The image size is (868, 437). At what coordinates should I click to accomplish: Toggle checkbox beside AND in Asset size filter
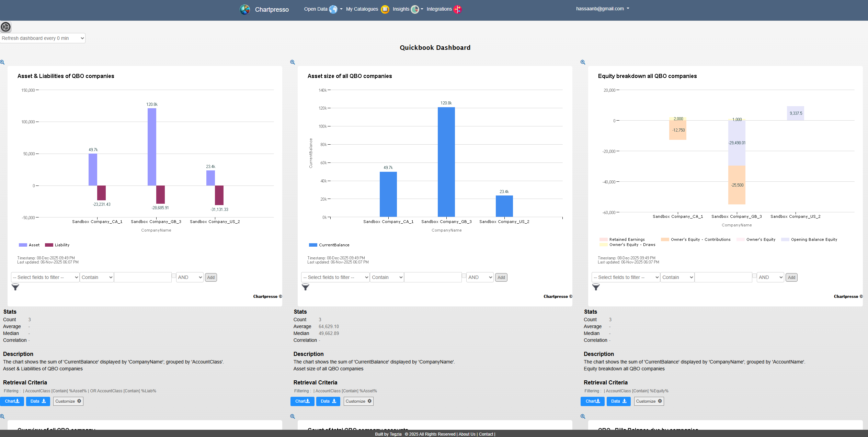[x=464, y=276]
